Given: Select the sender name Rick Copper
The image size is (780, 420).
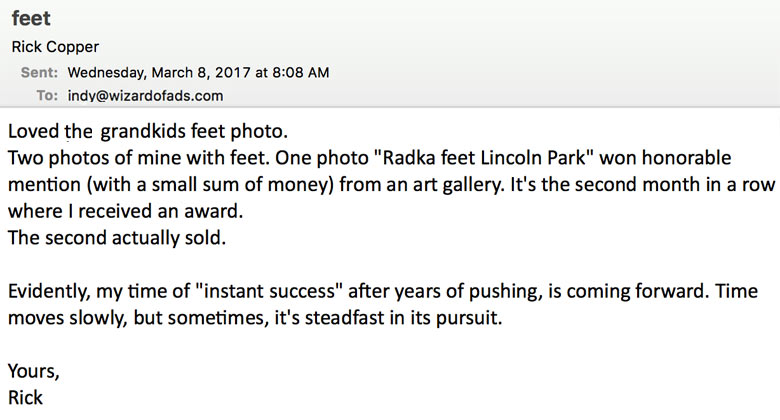Looking at the screenshot, I should [55, 47].
